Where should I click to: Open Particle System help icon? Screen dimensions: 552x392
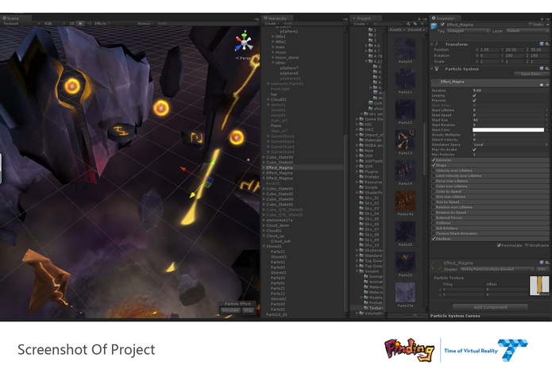pos(542,68)
